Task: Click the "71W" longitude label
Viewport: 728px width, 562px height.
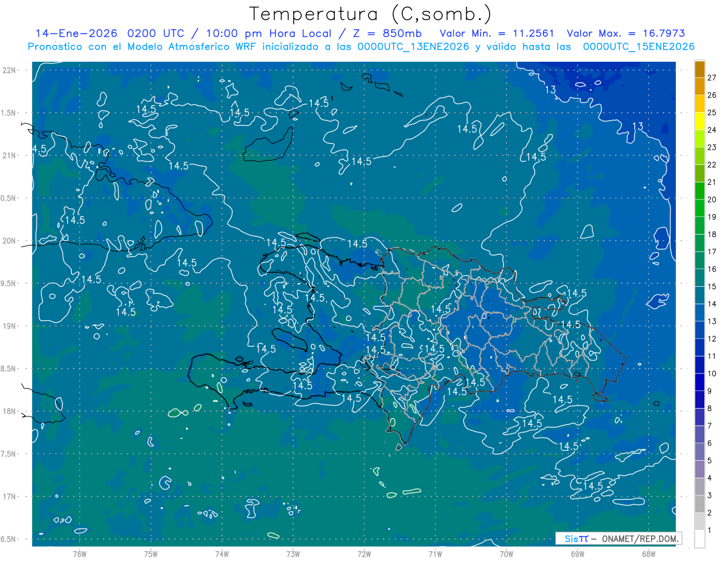Action: pyautogui.click(x=435, y=554)
